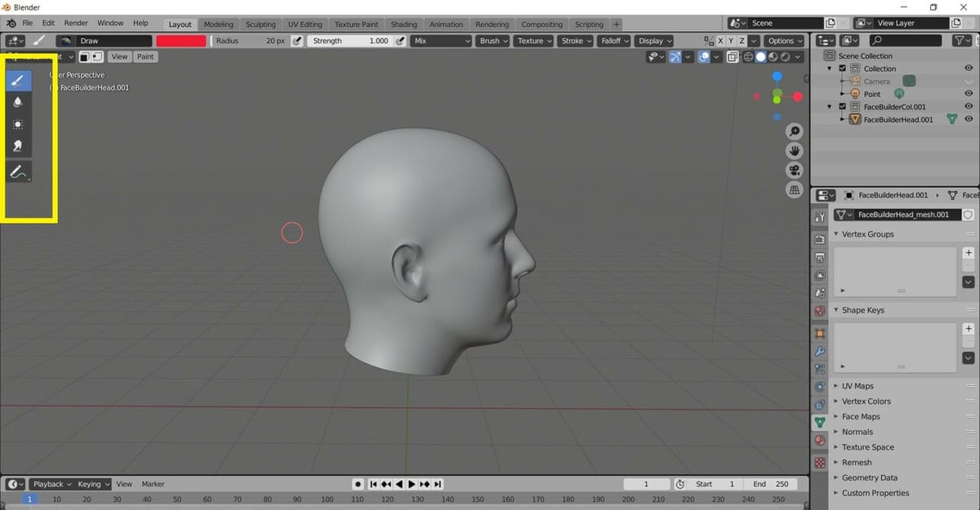
Task: Open the Particles properties tab
Action: [820, 369]
